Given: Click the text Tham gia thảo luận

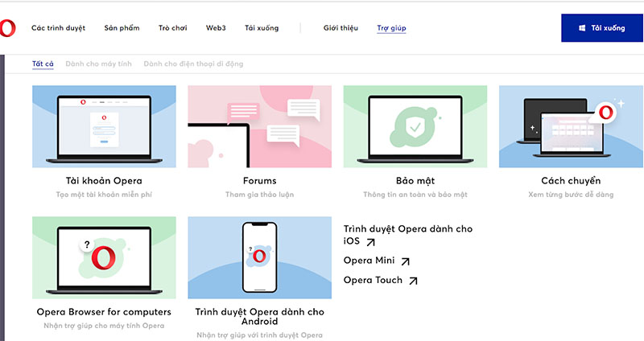Looking at the screenshot, I should click(x=259, y=195).
